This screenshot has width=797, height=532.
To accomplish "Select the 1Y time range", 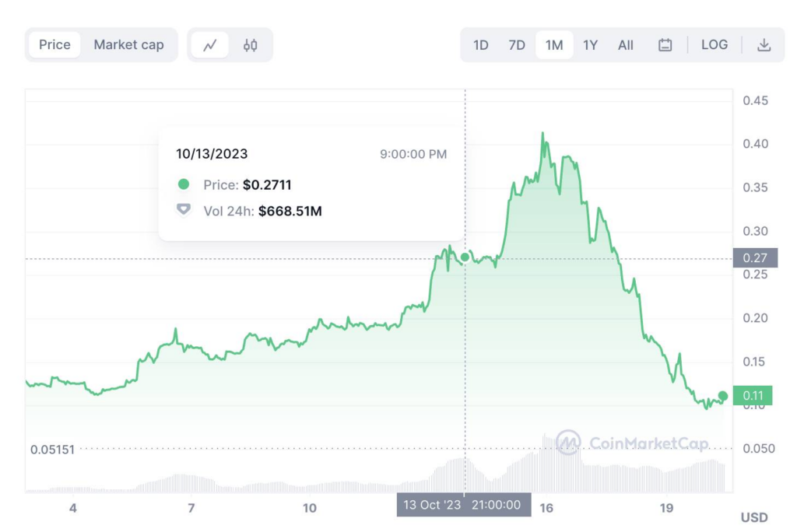I will pos(590,45).
